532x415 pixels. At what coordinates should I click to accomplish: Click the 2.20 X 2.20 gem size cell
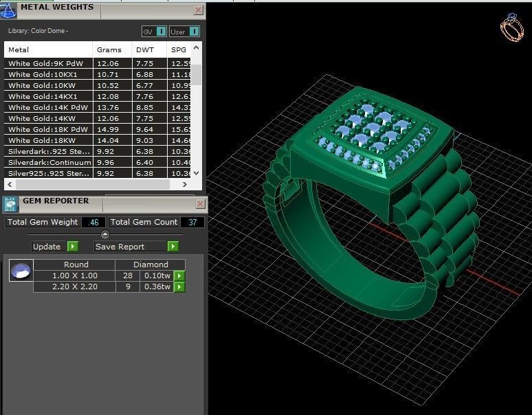pos(75,287)
